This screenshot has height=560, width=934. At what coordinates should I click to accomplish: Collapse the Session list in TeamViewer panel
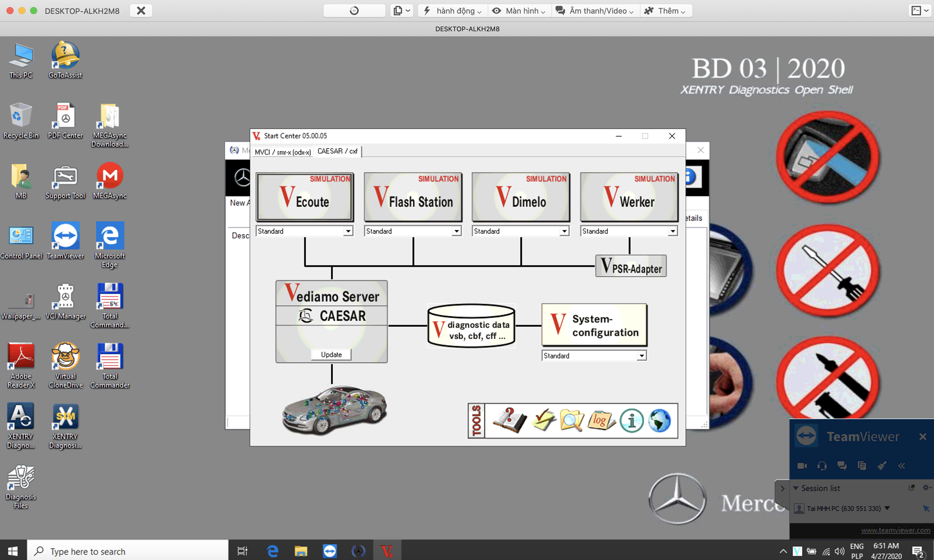[x=796, y=488]
